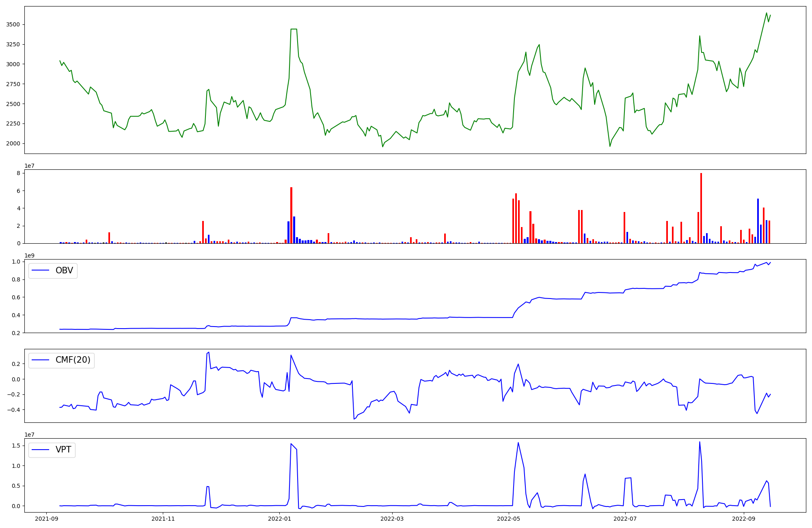Click the CMF(20) legend label
Screen dimensions: 812x528
[73, 360]
